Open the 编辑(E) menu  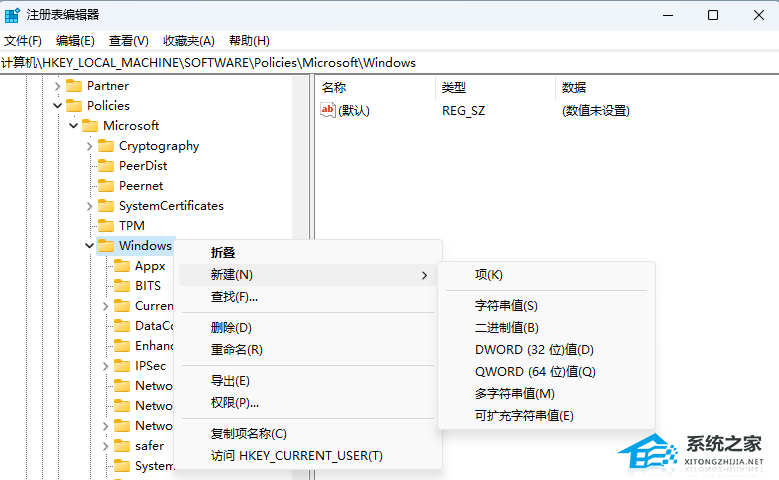click(75, 41)
